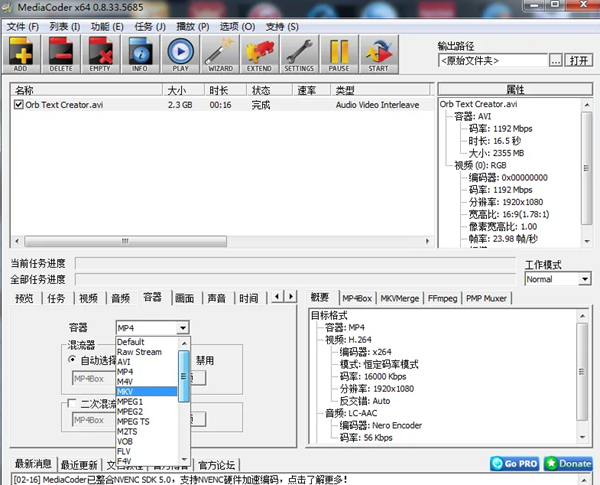This screenshot has width=600, height=485.
Task: Open the 容器 MP4 dropdown arrow
Action: click(x=183, y=328)
